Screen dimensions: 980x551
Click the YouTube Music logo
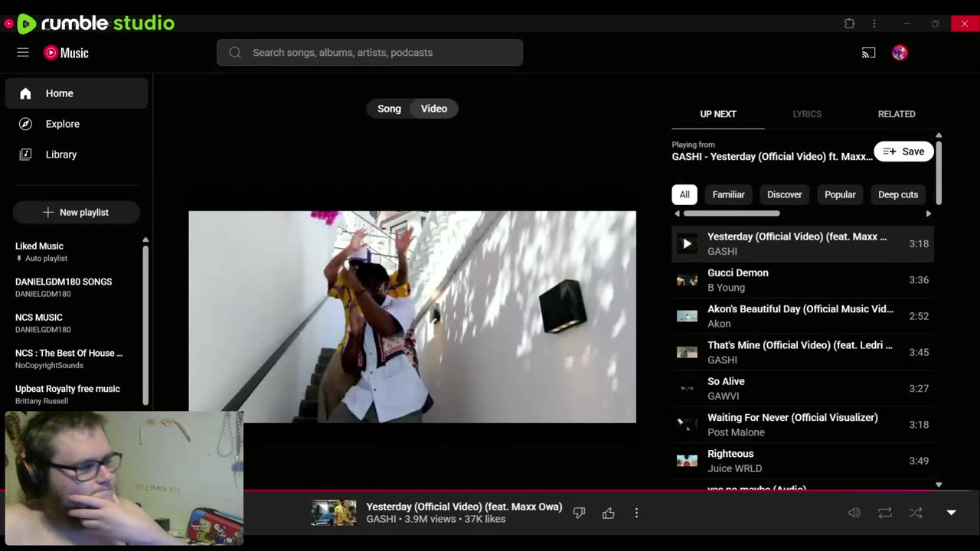coord(66,53)
